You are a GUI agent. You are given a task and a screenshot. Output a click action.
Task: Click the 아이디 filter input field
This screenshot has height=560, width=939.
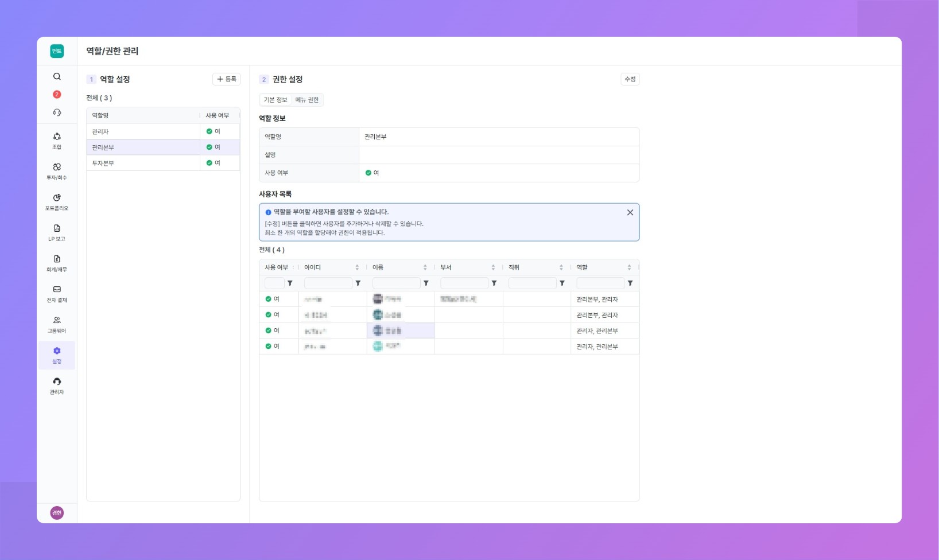point(328,283)
